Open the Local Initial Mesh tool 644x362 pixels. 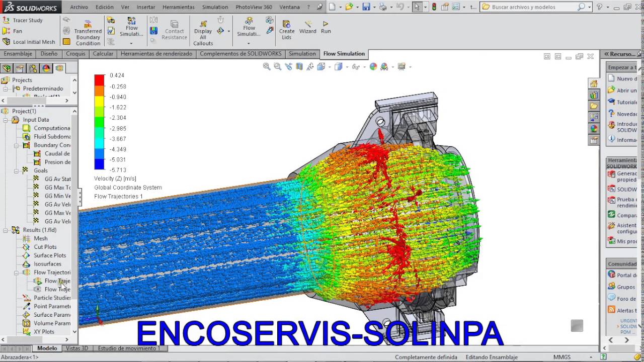point(29,42)
